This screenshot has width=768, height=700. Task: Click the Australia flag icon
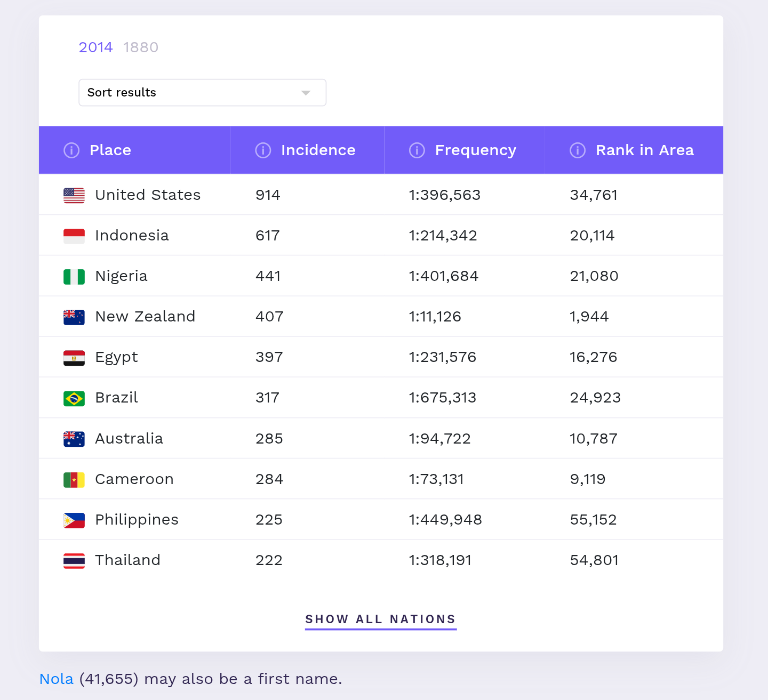(74, 439)
